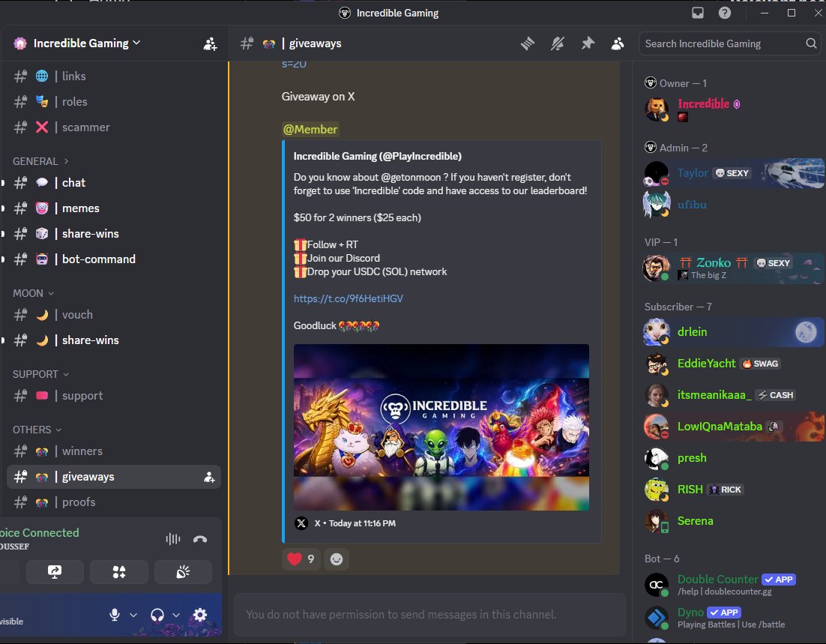This screenshot has height=644, width=826.
Task: Click the disabled message input box
Action: [x=429, y=615]
